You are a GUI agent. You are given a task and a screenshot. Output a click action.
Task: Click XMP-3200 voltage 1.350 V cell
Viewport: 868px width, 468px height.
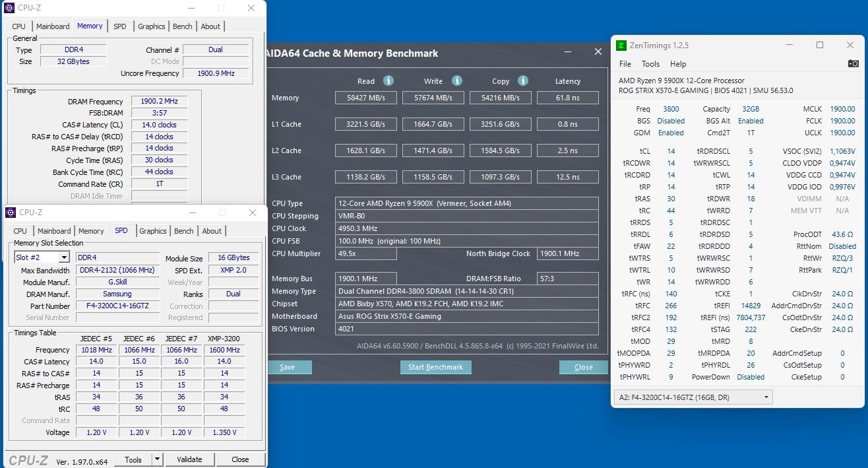[224, 432]
